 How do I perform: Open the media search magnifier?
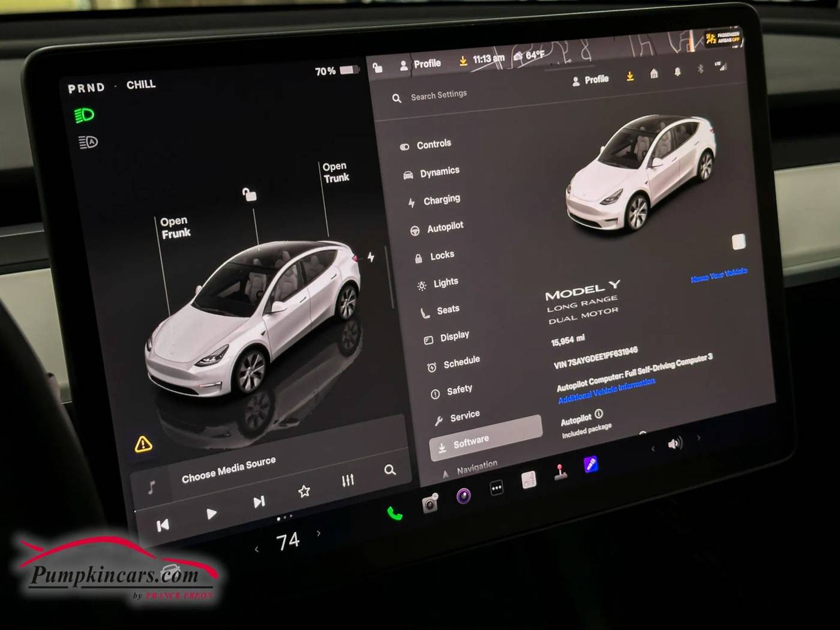(390, 470)
